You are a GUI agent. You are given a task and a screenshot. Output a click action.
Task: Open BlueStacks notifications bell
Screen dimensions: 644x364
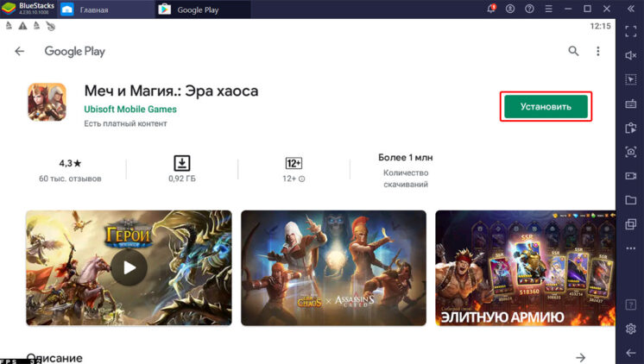click(x=491, y=9)
